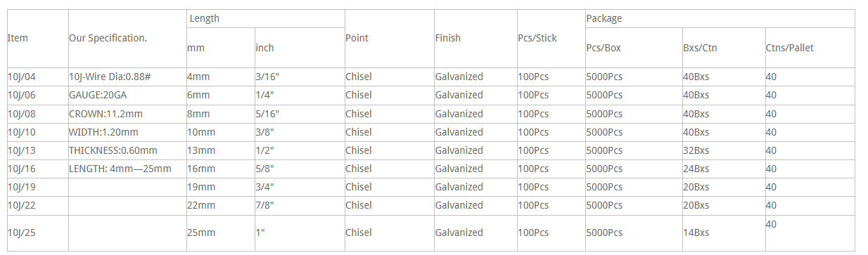
Task: Click the 25mm length cell
Action: 221,233
